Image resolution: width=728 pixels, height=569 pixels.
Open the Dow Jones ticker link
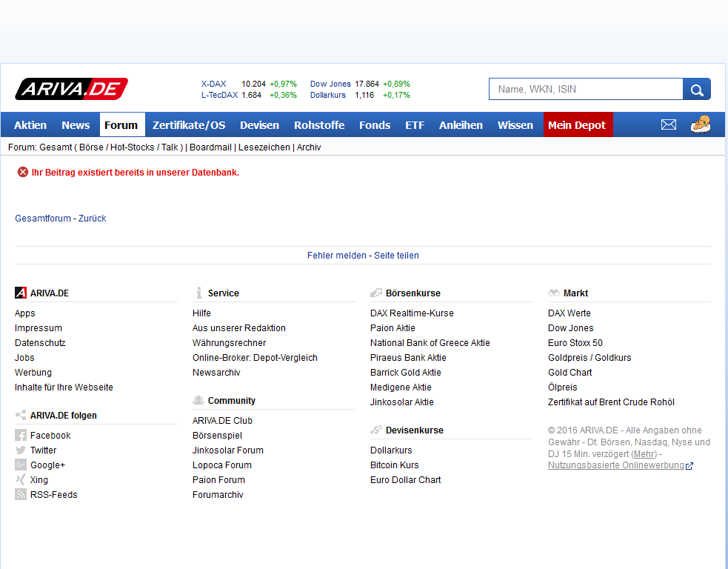[x=330, y=84]
